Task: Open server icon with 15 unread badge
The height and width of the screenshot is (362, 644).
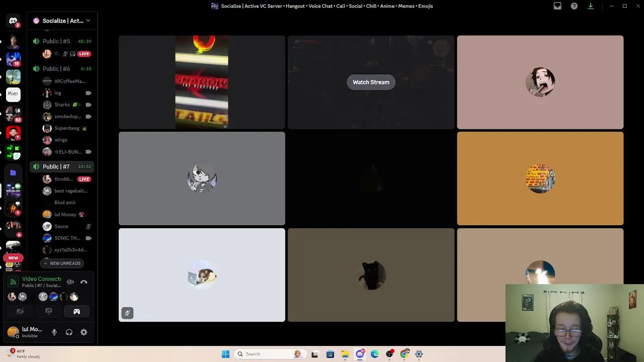Action: 13,58
